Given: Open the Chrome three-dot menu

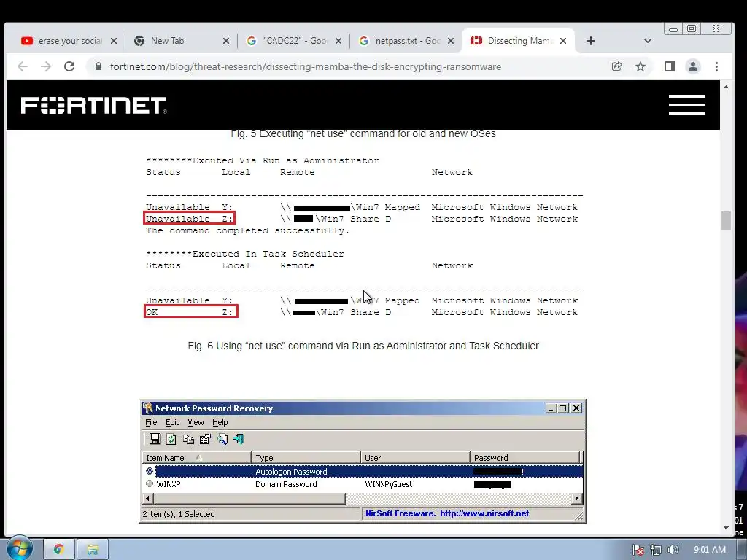Looking at the screenshot, I should 716,66.
